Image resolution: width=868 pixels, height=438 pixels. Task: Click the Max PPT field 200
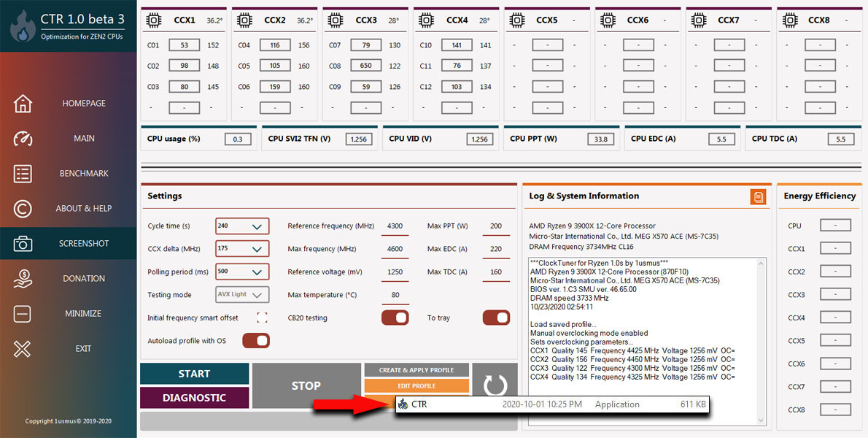[x=496, y=226]
